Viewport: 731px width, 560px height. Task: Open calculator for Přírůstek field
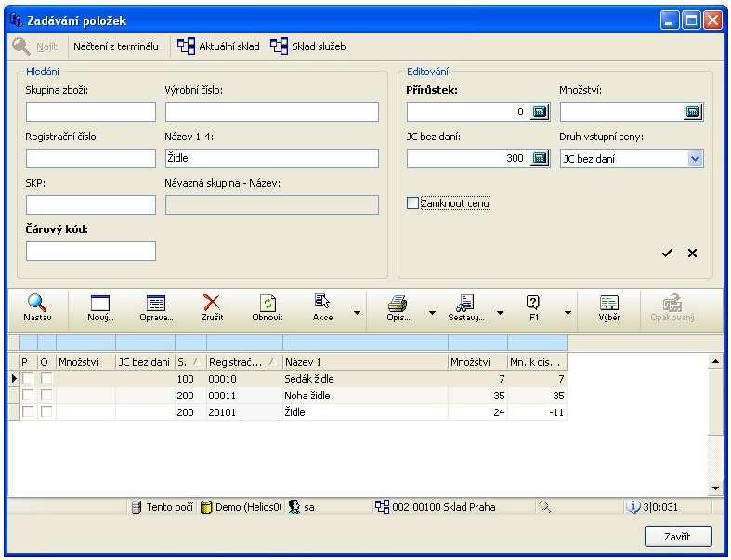coord(540,111)
